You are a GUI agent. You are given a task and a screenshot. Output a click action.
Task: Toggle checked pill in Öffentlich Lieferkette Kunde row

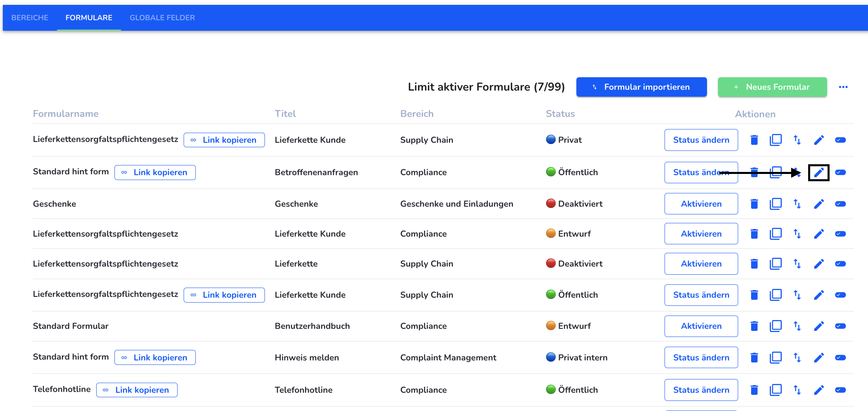(840, 295)
